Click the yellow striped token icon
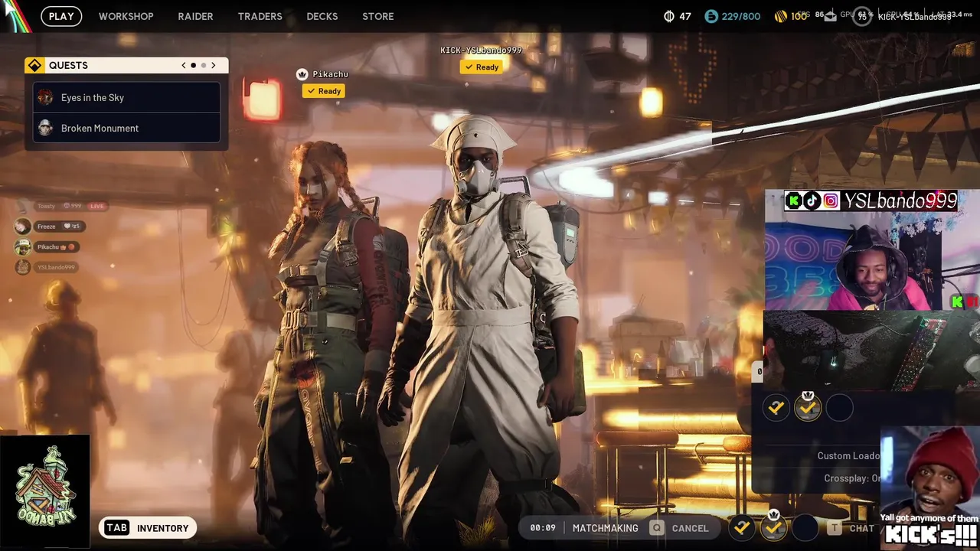 coord(780,16)
